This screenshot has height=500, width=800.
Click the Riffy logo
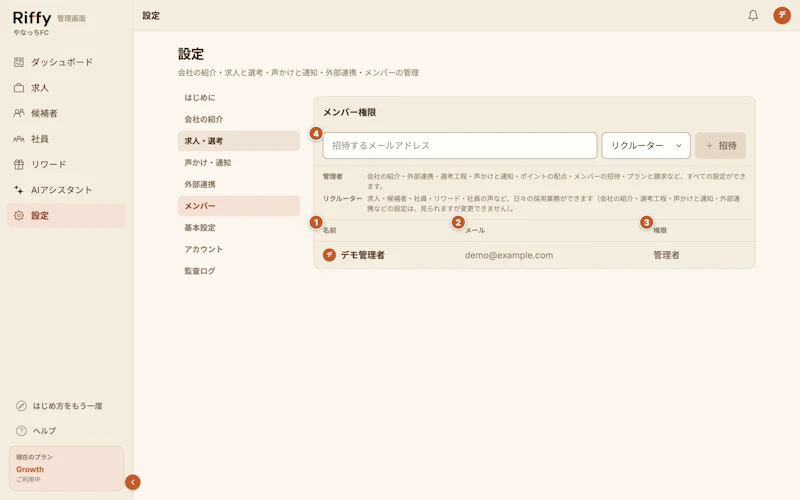click(x=32, y=18)
